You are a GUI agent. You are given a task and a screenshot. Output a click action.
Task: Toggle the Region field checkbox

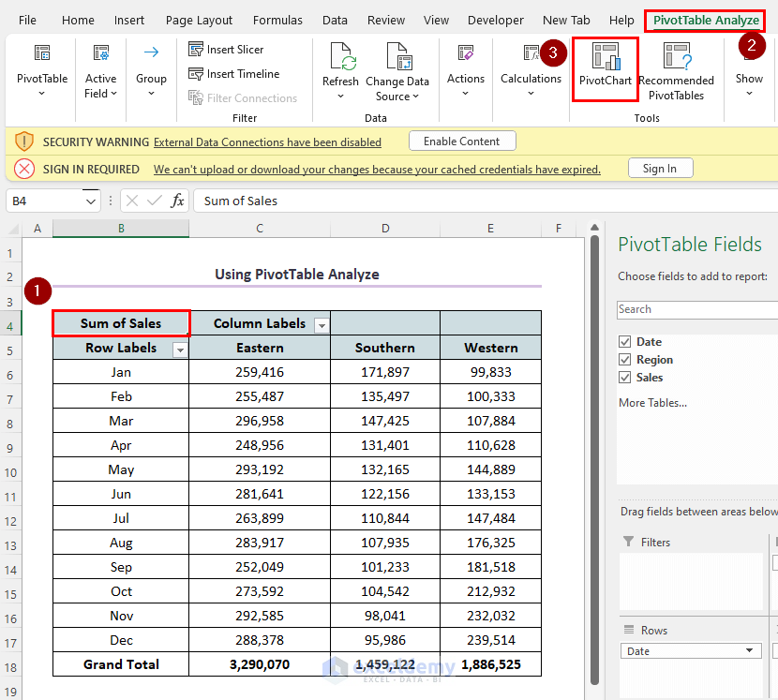625,360
